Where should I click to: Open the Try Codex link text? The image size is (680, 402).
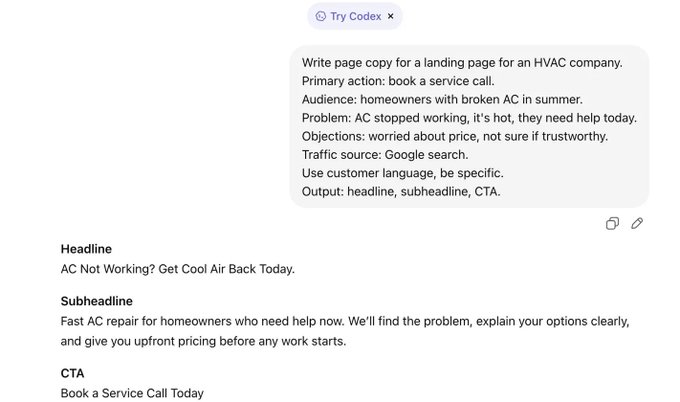pyautogui.click(x=356, y=16)
